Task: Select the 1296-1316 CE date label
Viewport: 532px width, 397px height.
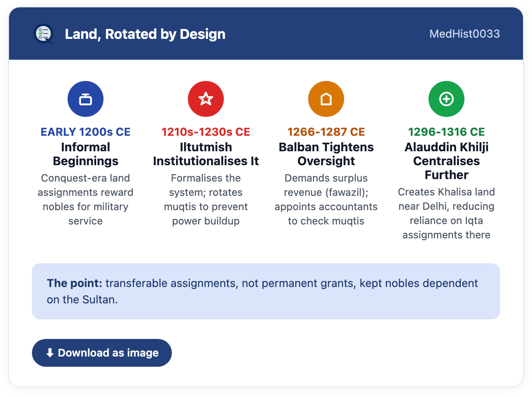Action: click(x=446, y=132)
